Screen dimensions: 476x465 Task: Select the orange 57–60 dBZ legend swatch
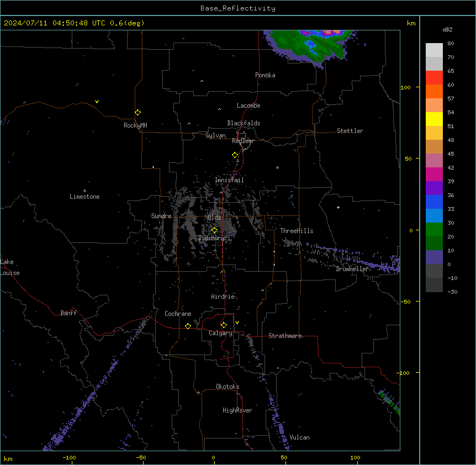point(434,91)
